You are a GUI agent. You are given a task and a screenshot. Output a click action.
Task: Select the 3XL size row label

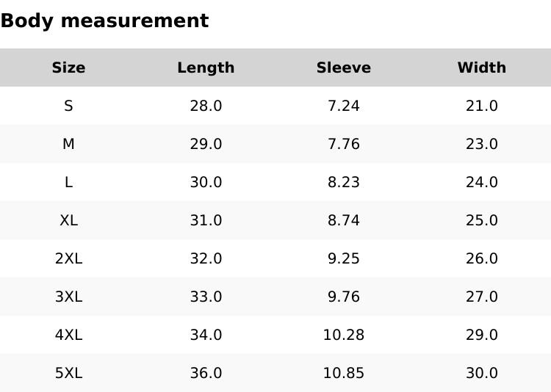point(68,297)
